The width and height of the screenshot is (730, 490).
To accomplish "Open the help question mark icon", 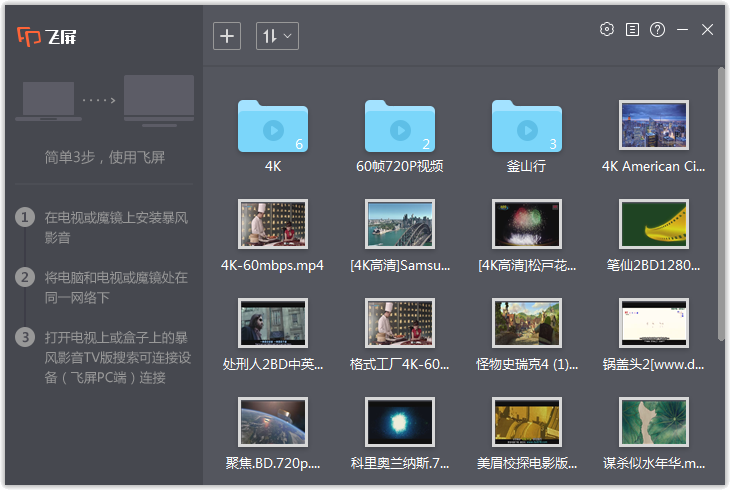I will tap(657, 30).
